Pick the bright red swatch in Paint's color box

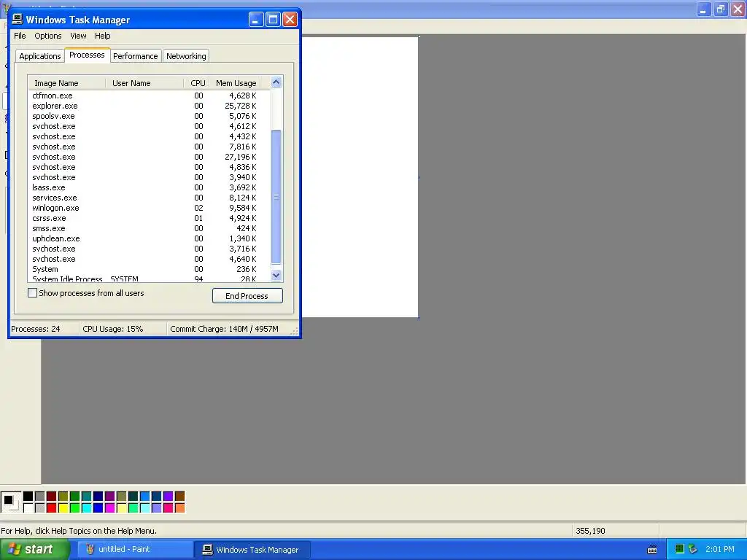pyautogui.click(x=52, y=508)
